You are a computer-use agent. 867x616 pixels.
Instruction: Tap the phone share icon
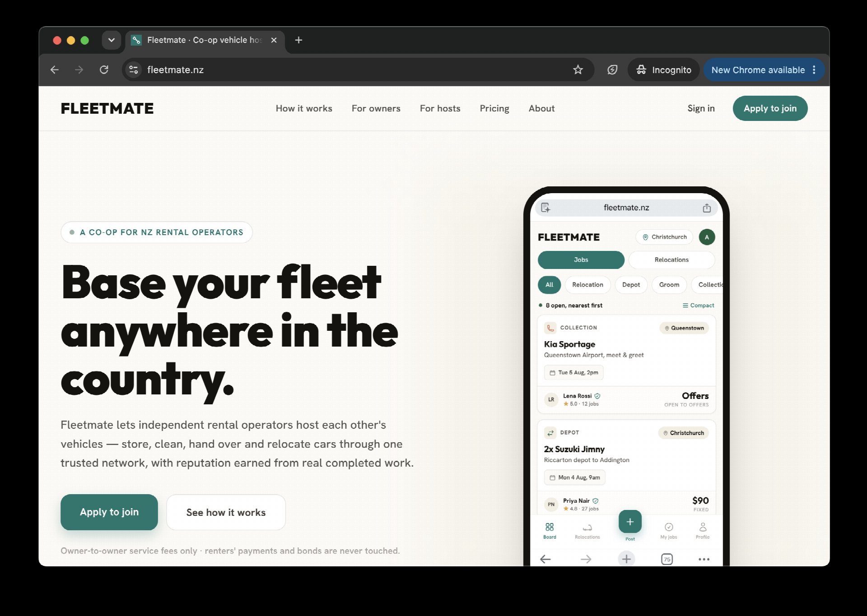(707, 208)
